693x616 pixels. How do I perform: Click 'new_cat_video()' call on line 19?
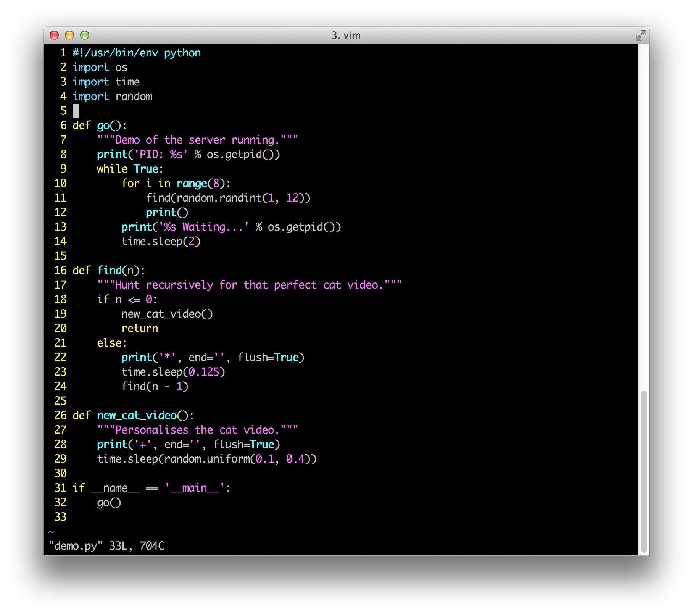coord(167,314)
